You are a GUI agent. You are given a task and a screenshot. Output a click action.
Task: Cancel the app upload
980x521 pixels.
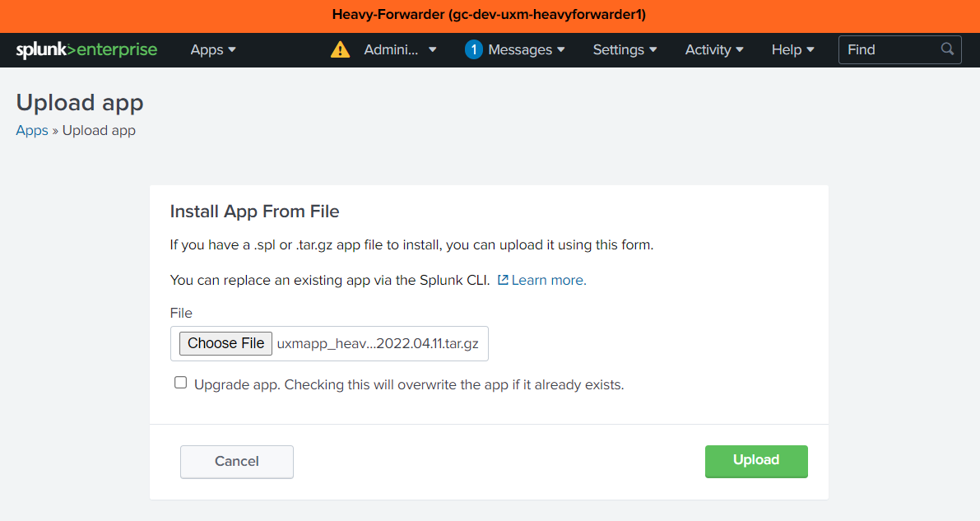pos(237,462)
